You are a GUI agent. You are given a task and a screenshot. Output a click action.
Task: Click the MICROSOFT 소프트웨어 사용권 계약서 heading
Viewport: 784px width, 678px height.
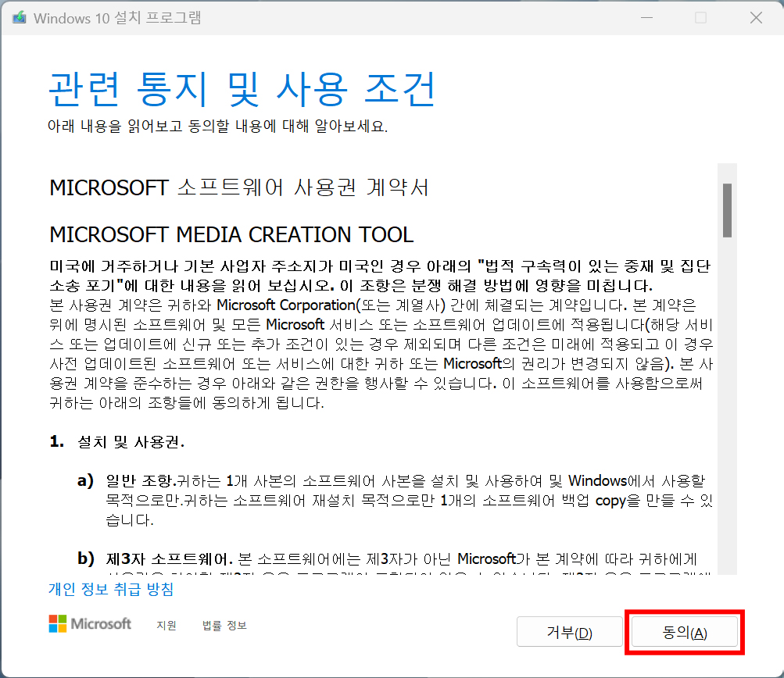pos(239,188)
